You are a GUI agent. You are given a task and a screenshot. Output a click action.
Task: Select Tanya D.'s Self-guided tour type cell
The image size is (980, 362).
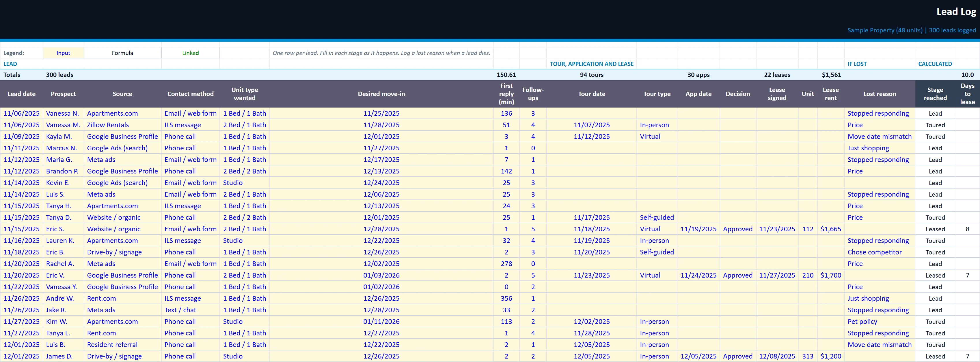[657, 217]
